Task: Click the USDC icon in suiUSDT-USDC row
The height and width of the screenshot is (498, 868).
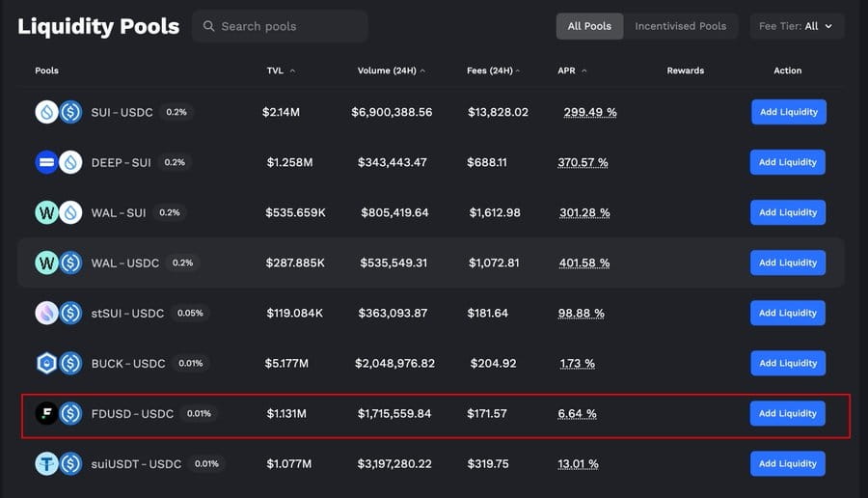Action: tap(70, 463)
